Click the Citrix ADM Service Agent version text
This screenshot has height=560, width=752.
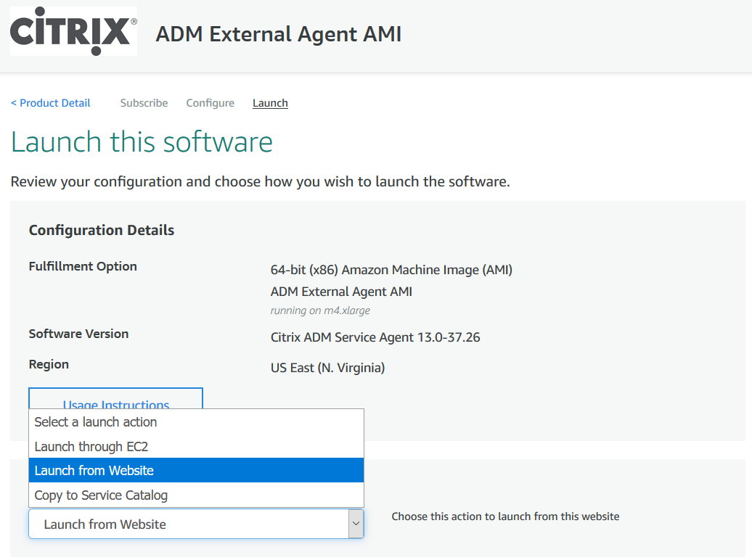(x=375, y=337)
